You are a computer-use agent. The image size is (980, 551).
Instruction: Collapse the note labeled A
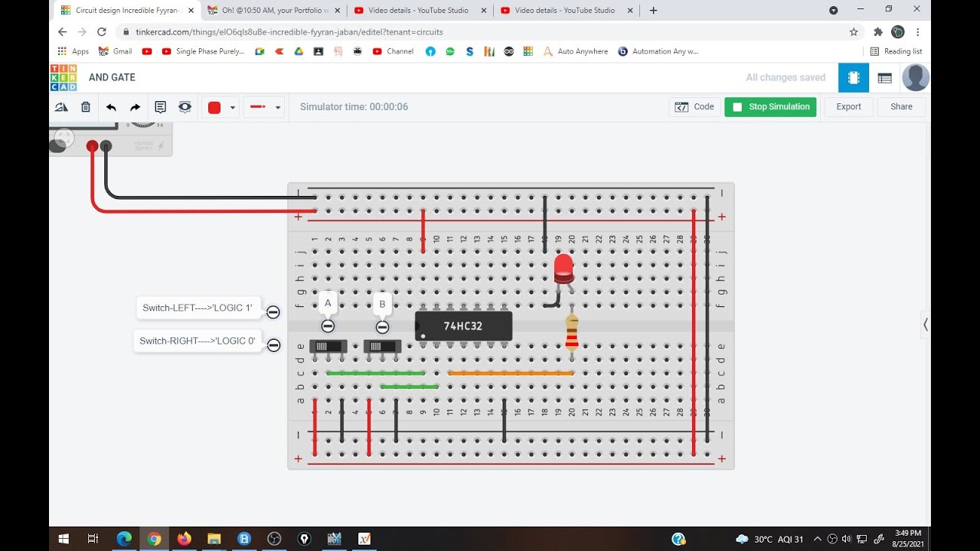tap(328, 326)
